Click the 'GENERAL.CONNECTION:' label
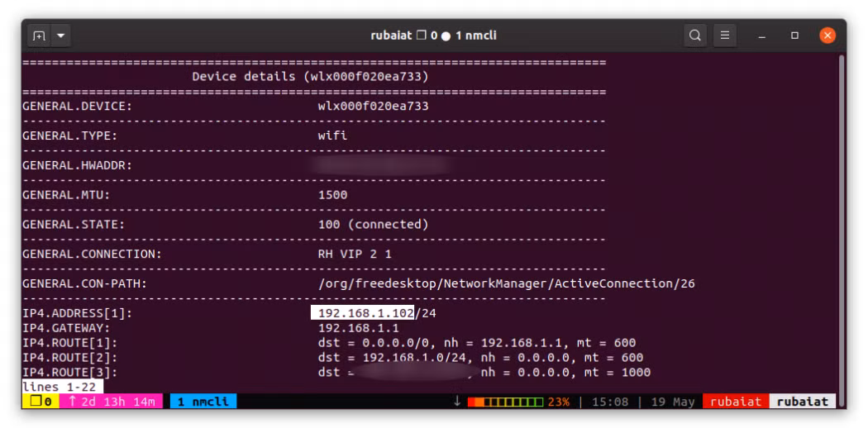The image size is (868, 433). pos(93,254)
